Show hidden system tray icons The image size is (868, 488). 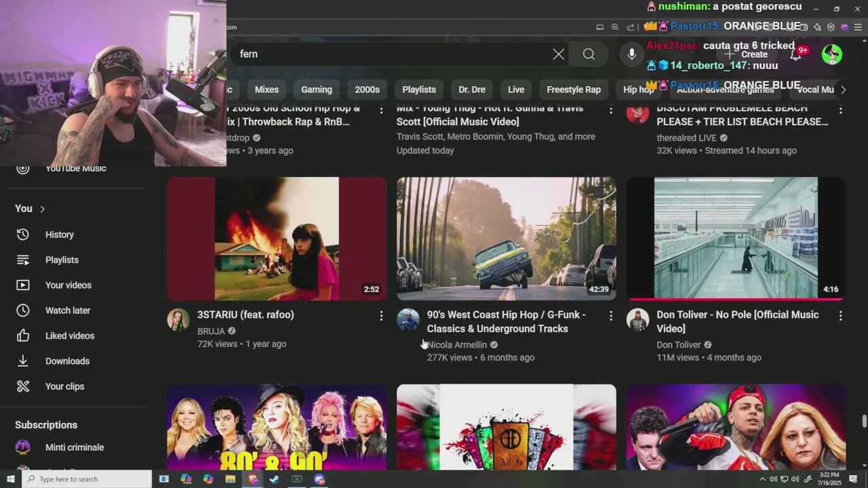[762, 479]
